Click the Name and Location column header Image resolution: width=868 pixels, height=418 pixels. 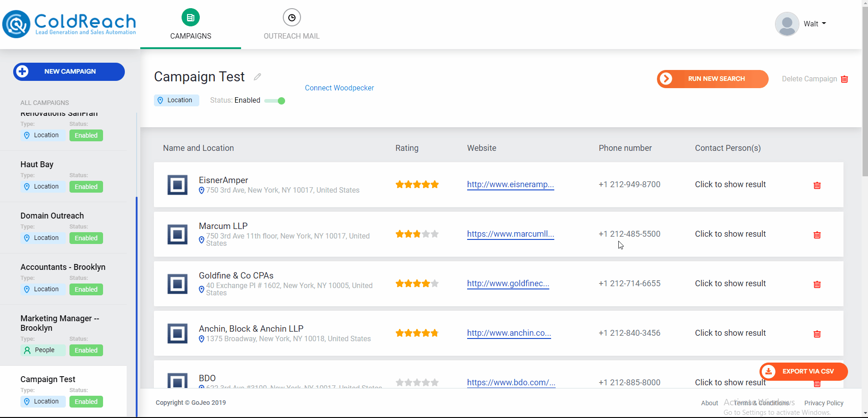198,148
